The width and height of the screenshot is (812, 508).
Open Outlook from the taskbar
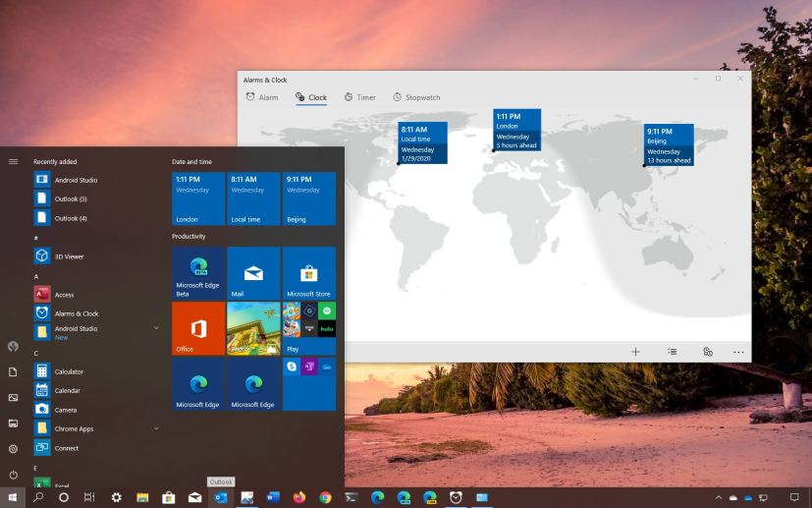pyautogui.click(x=221, y=497)
